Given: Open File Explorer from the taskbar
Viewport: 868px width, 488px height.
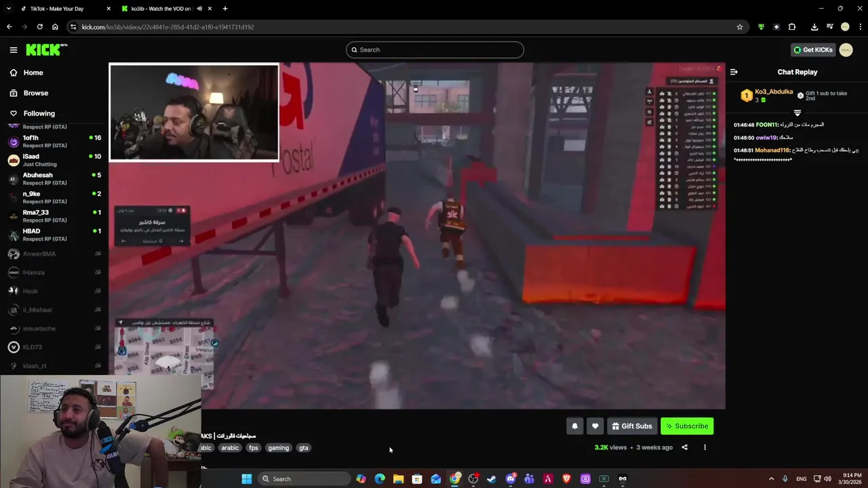Looking at the screenshot, I should click(398, 479).
